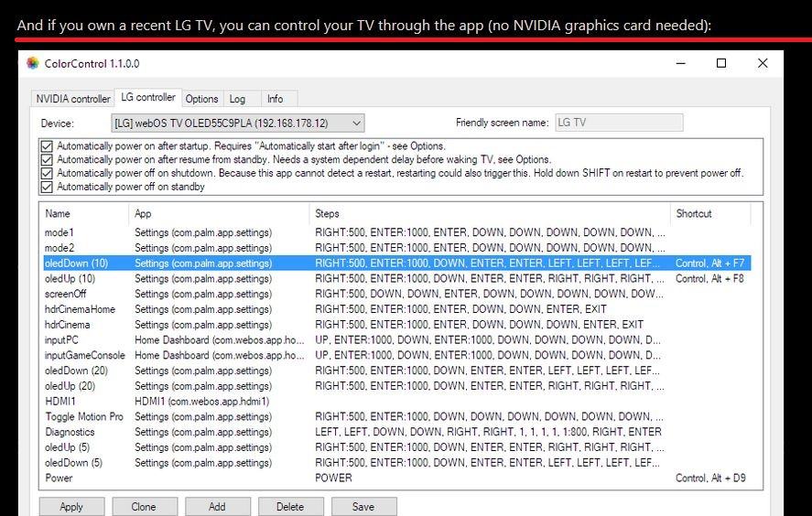Select the mode1 preset row

coord(397,232)
